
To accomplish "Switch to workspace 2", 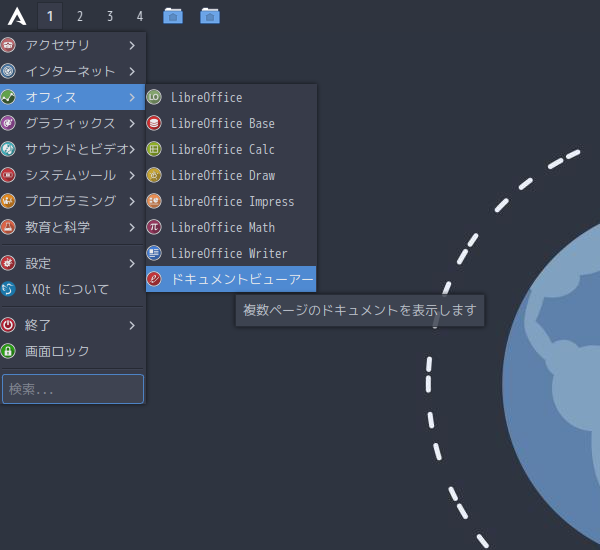I will point(80,16).
